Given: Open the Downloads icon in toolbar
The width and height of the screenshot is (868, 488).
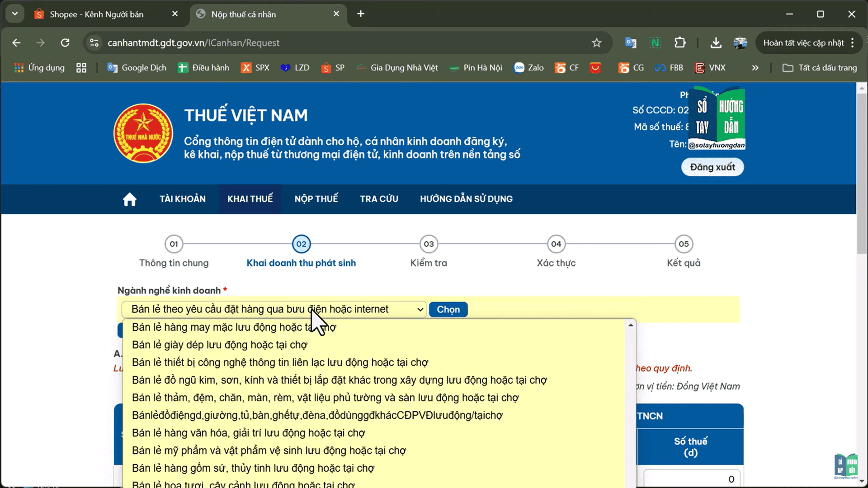Looking at the screenshot, I should (716, 43).
